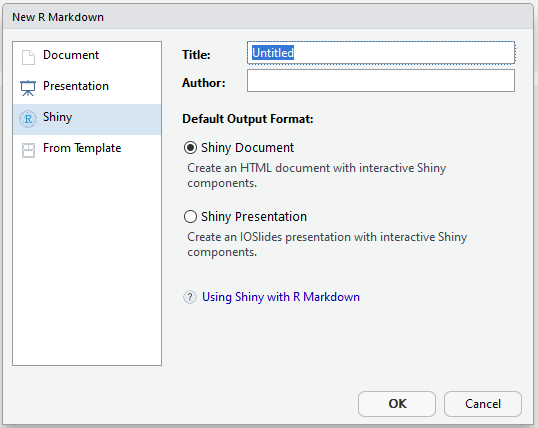Choose the Presentation type label

pyautogui.click(x=76, y=86)
